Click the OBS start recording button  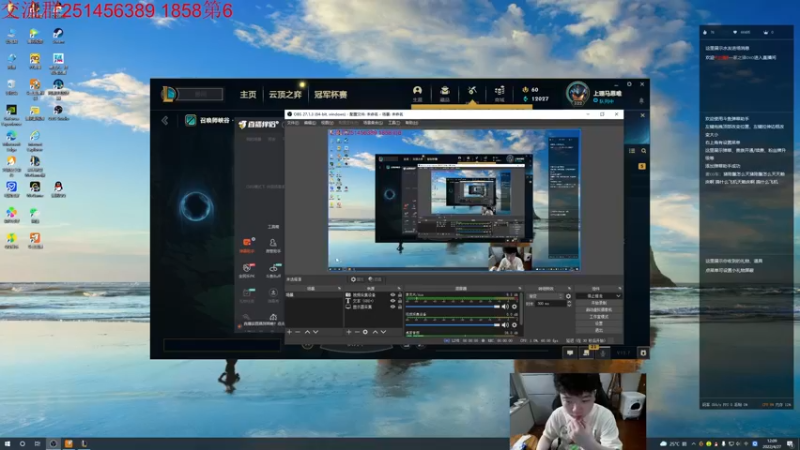pyautogui.click(x=598, y=303)
